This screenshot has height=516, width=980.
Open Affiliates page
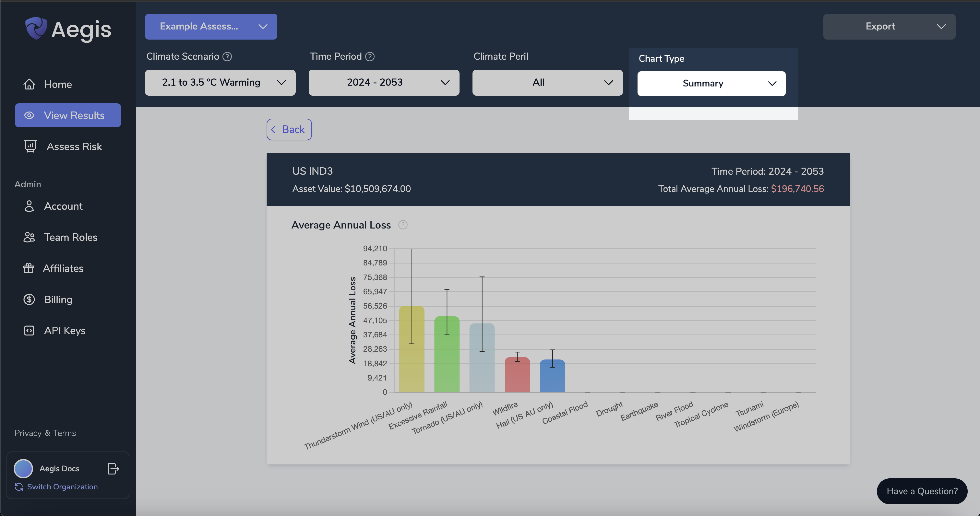pyautogui.click(x=68, y=269)
